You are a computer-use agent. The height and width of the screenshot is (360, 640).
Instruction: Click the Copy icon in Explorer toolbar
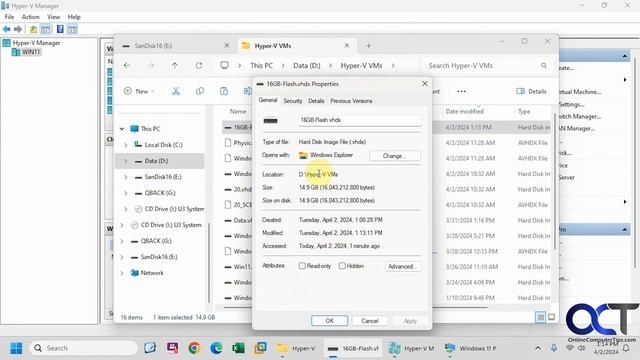tap(200, 91)
